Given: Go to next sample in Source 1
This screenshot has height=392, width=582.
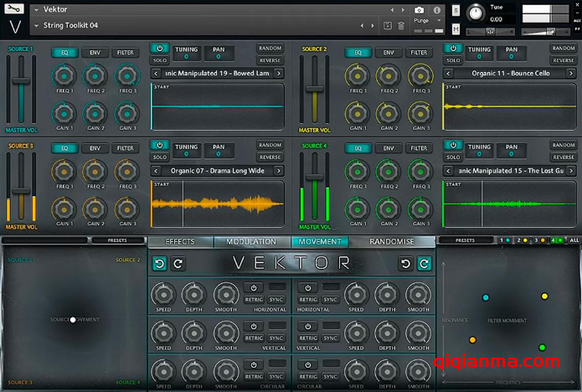Looking at the screenshot, I should [279, 74].
